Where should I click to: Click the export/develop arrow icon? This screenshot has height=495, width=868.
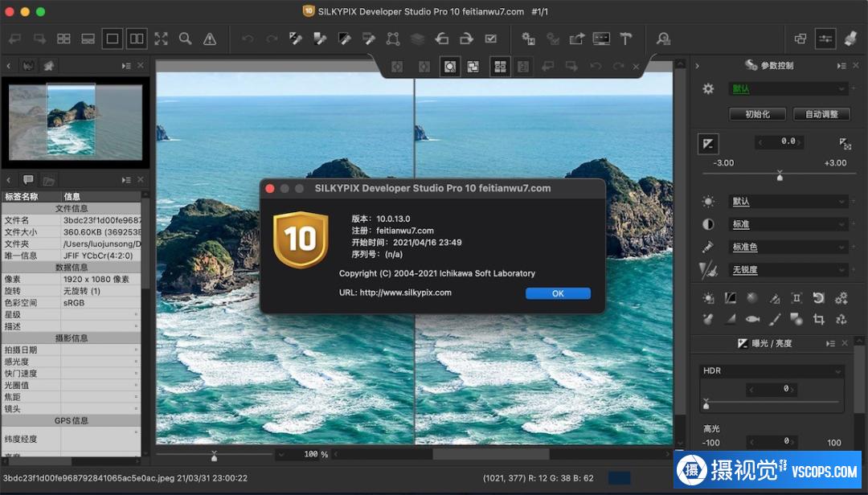coord(577,39)
